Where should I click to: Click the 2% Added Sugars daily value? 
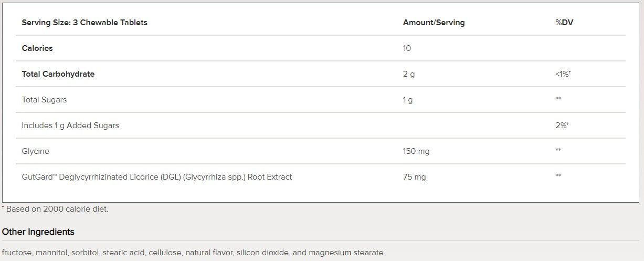point(563,126)
